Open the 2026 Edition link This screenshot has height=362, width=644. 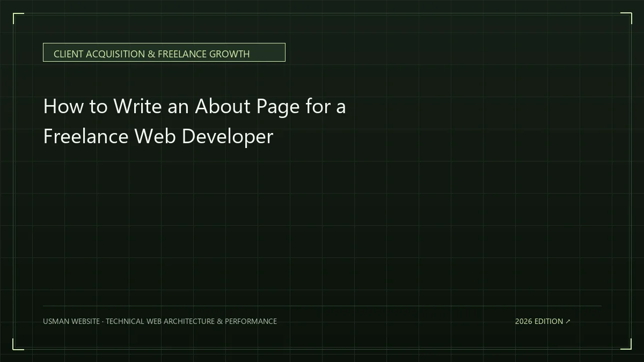pos(543,321)
